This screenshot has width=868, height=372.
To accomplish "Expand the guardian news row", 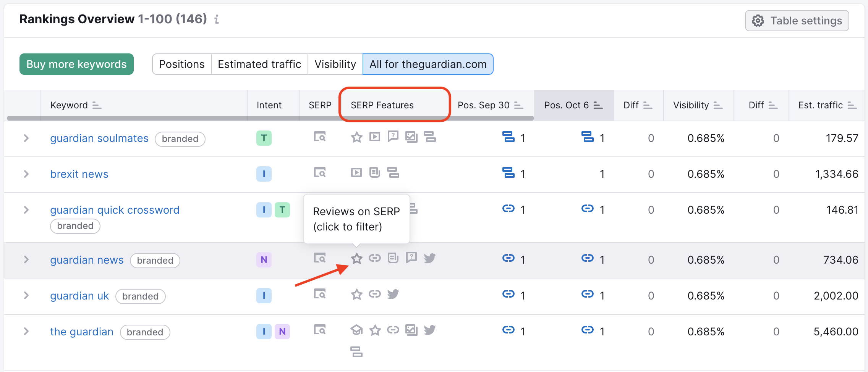I will [x=26, y=259].
